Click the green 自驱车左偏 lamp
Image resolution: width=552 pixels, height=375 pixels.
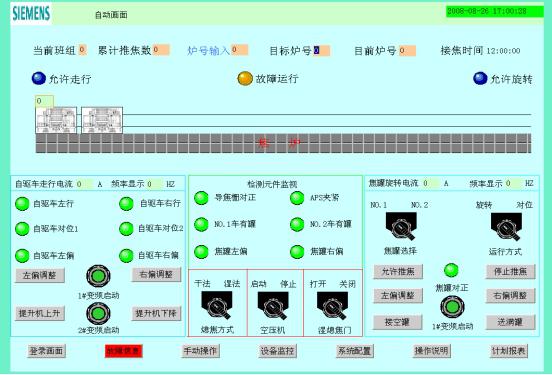[x=22, y=256]
